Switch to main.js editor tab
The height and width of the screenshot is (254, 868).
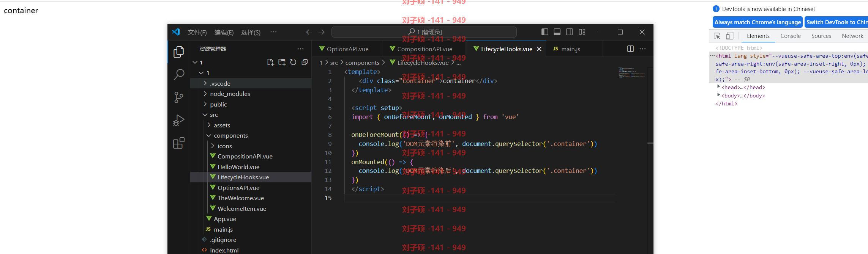coord(574,49)
